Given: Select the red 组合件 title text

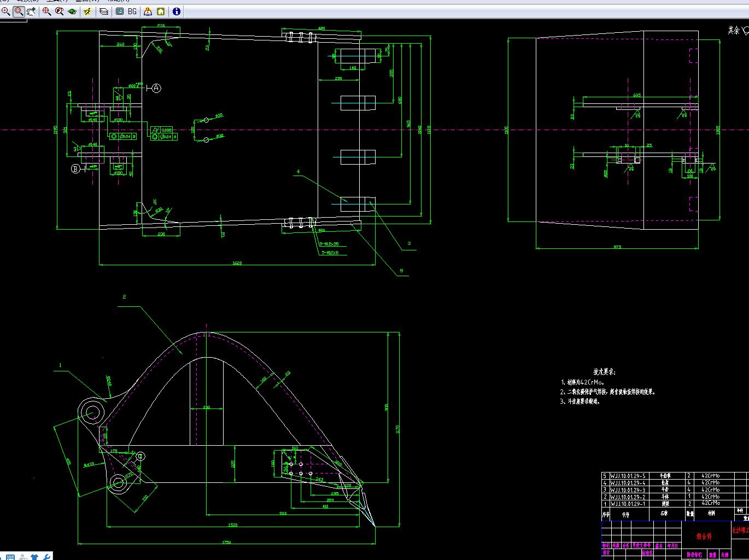Looking at the screenshot, I should click(x=704, y=536).
